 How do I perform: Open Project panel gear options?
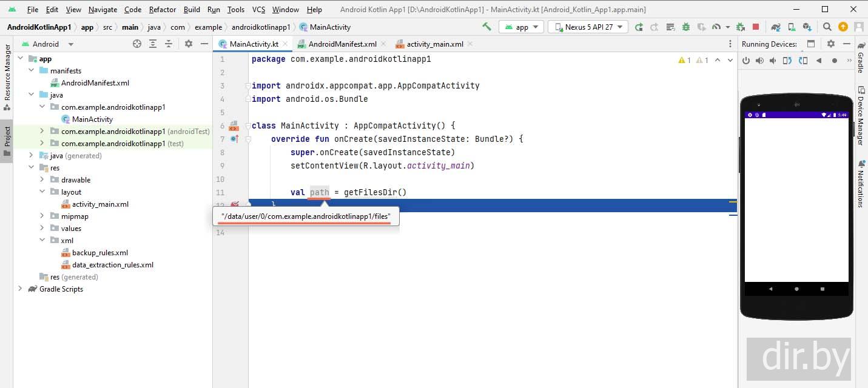[x=189, y=44]
